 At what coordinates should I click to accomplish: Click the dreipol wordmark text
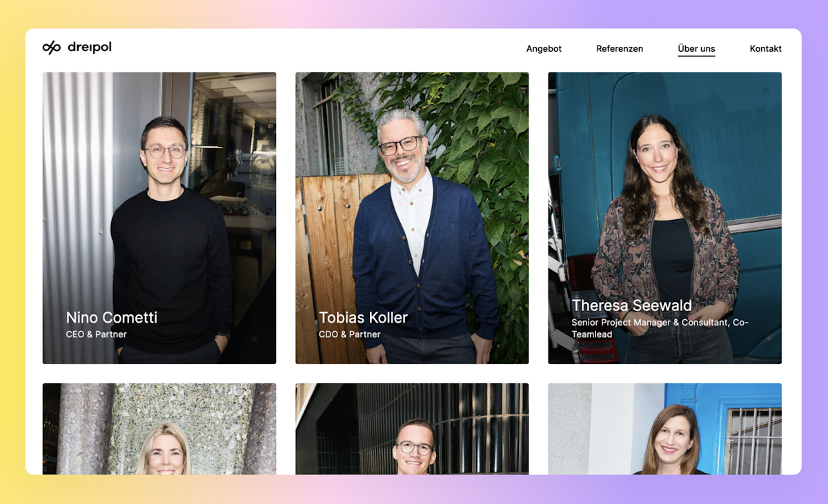(90, 47)
